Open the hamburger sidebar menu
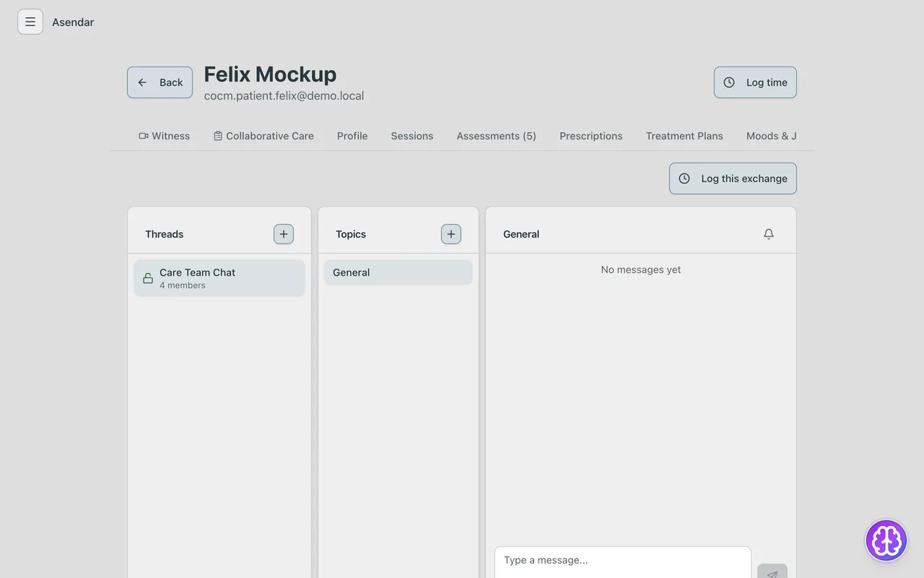Screen dimensions: 924x578 tap(30, 22)
